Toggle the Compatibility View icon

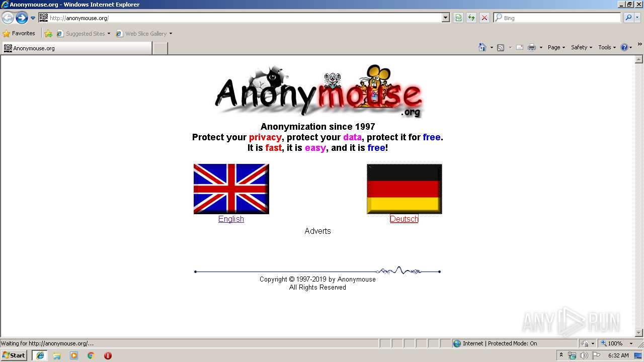pyautogui.click(x=458, y=18)
